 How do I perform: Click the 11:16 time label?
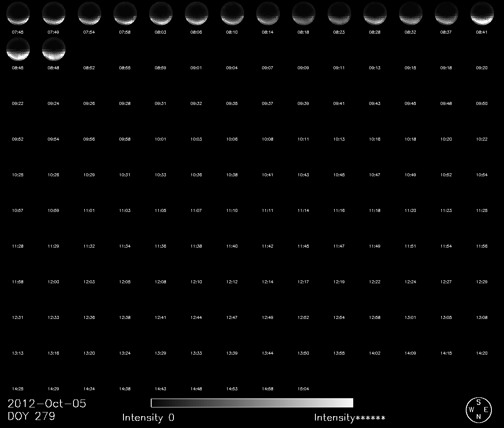[339, 210]
